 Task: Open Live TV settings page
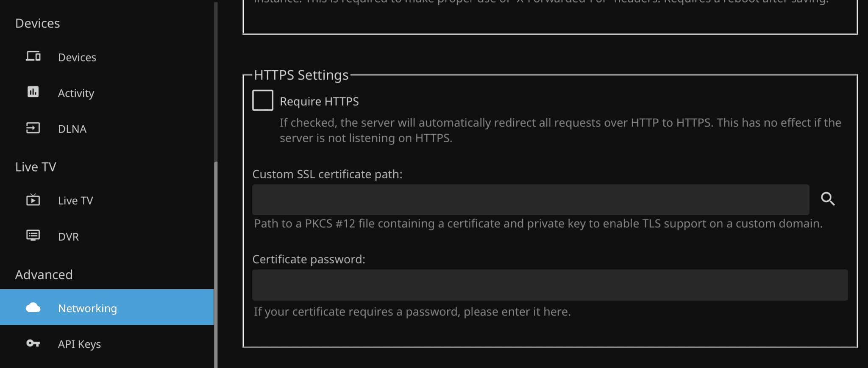point(75,201)
